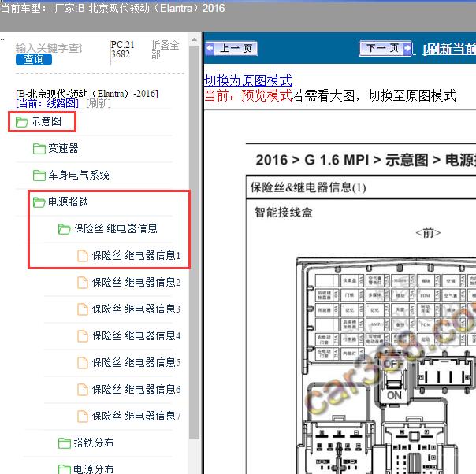The image size is (476, 474).
Task: Expand the 电源分布 folder icon
Action: [65, 469]
